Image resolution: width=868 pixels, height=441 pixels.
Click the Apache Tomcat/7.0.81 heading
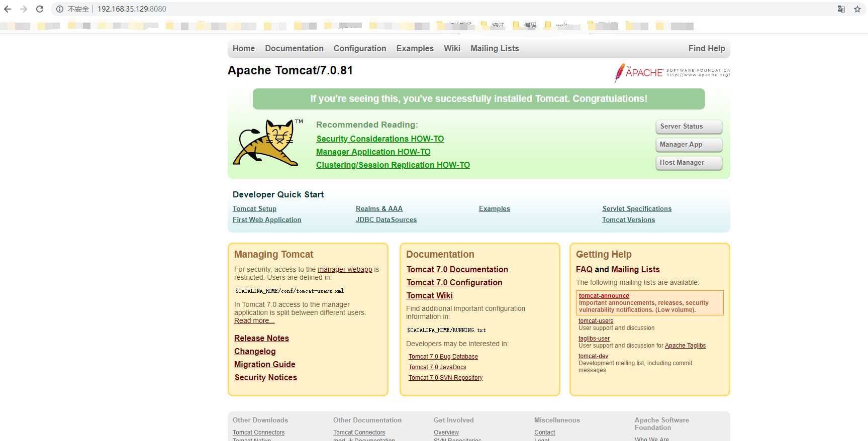tap(290, 70)
